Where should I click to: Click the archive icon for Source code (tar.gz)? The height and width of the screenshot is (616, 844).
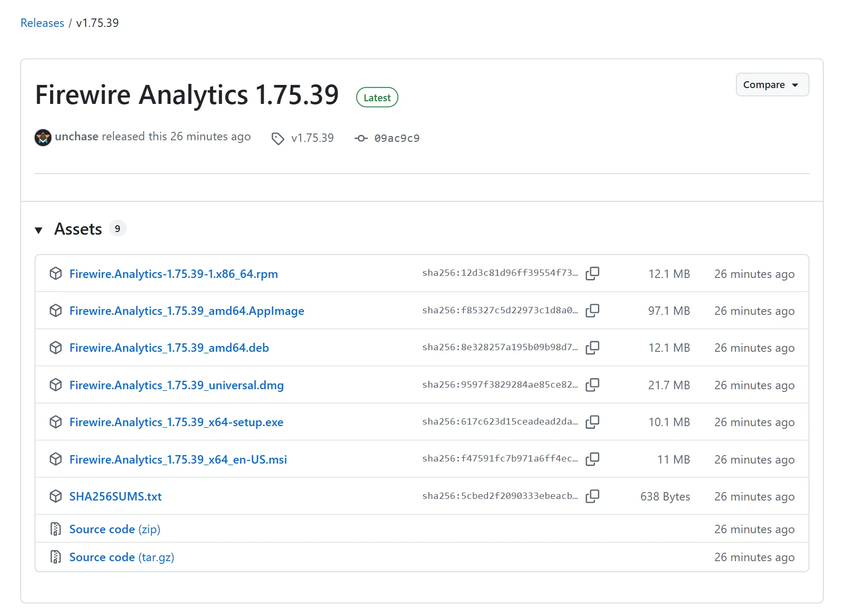tap(55, 556)
